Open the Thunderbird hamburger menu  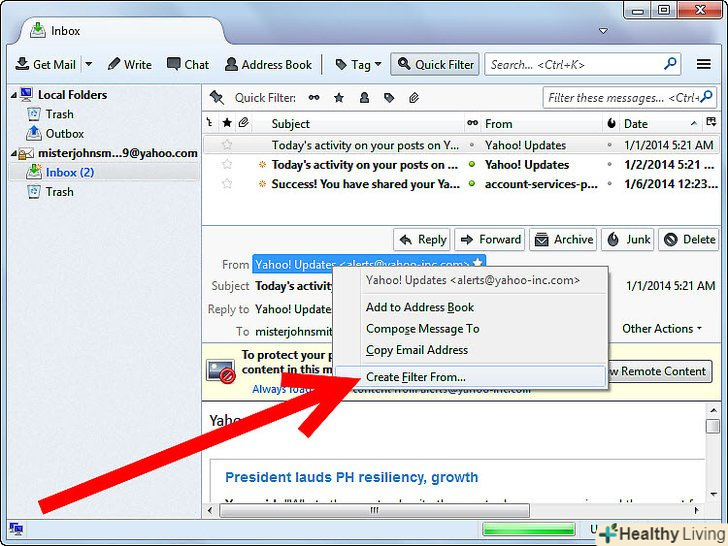(x=704, y=65)
